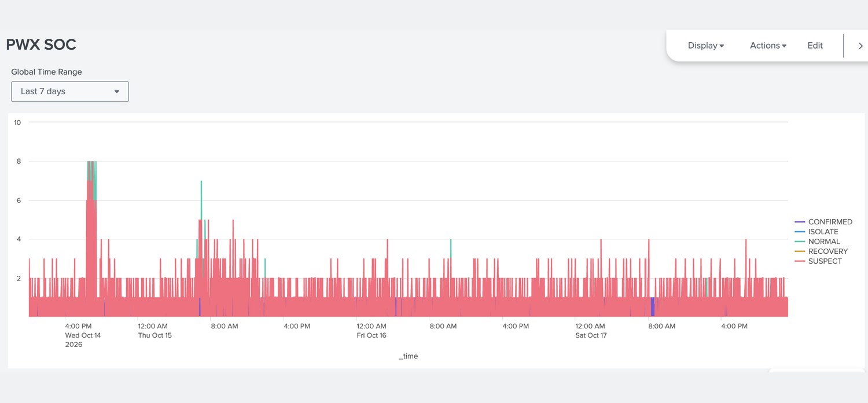Select the RECOVERY legend entry
This screenshot has width=868, height=403.
[x=821, y=252]
